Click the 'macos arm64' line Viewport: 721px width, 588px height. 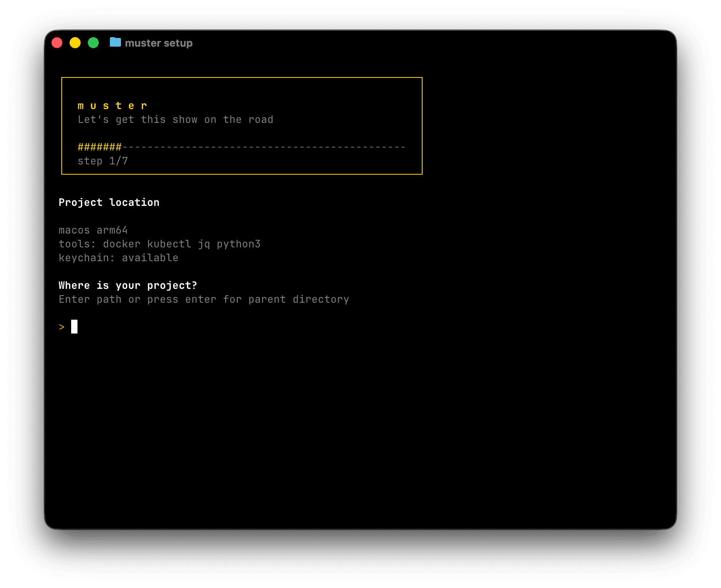pos(93,230)
